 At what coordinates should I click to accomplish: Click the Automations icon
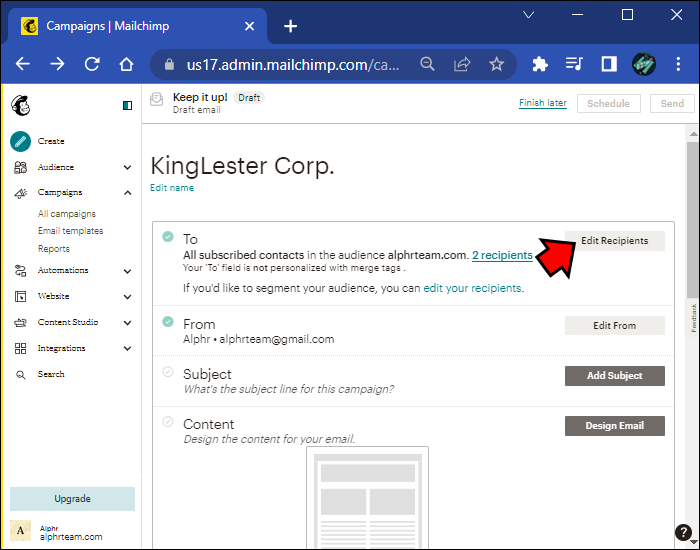point(21,271)
